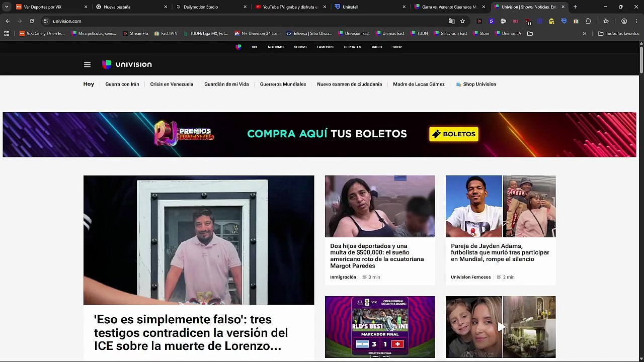
Task: Open the unnamed bookmarks folder icon
Action: click(530, 33)
